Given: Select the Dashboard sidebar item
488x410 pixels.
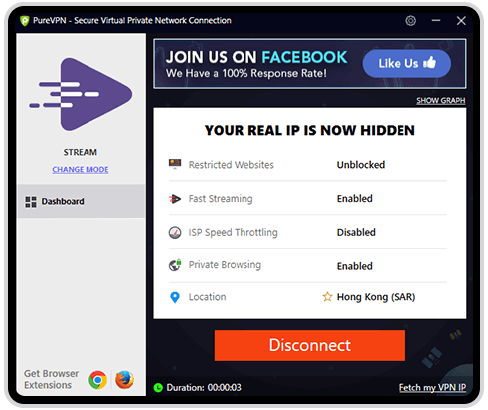Looking at the screenshot, I should 81,201.
